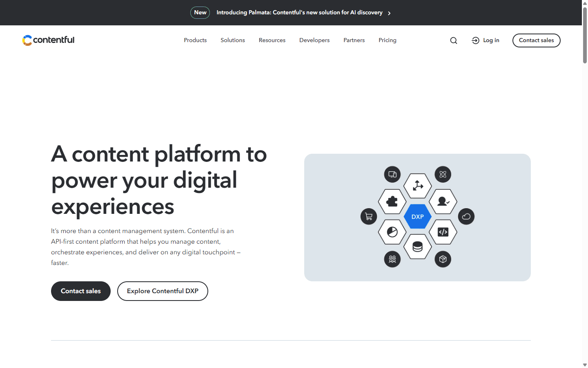
Task: Select the atom icon in DXP diagram
Action: pos(443,175)
